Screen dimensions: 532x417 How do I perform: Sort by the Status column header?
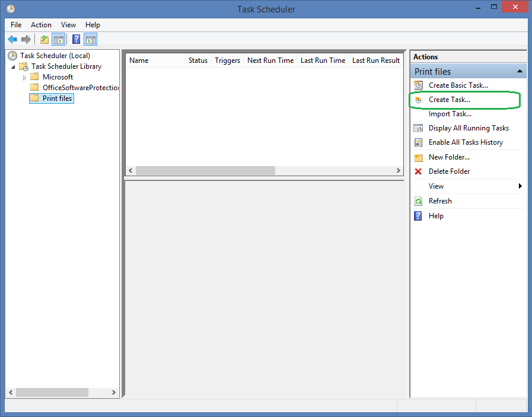(198, 61)
